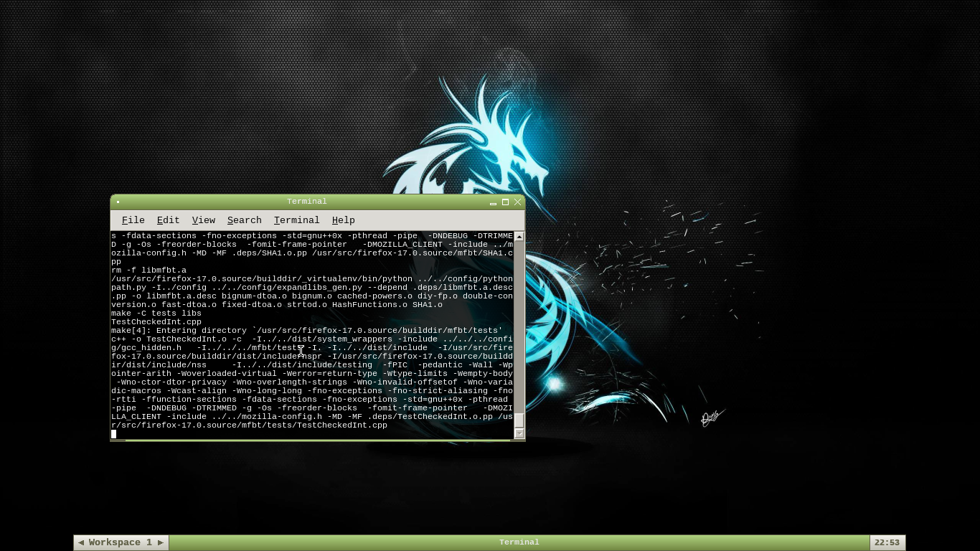The image size is (980, 551).
Task: Click the 'make[4]: Entering directory' line
Action: [306, 331]
